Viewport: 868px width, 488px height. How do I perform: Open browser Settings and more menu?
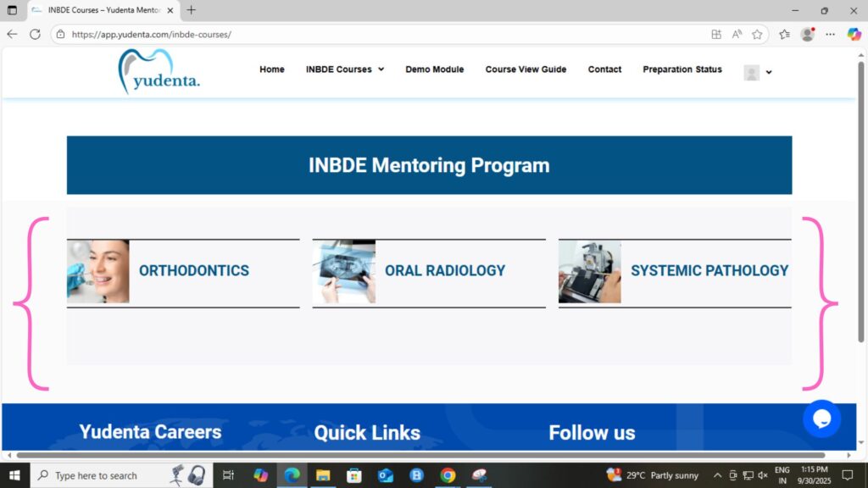(831, 35)
